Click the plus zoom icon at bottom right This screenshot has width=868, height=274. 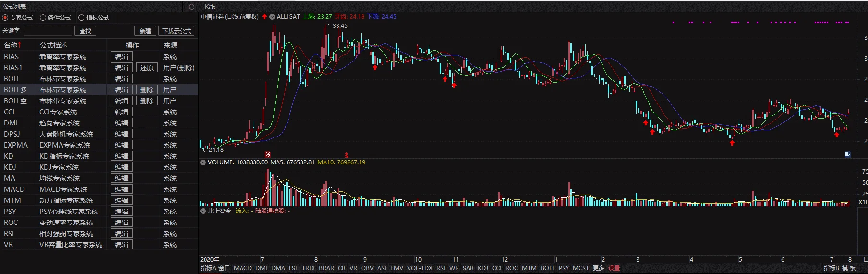click(861, 268)
